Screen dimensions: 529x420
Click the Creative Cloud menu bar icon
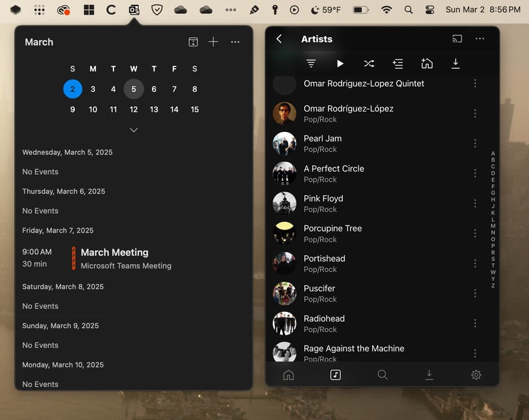(63, 10)
